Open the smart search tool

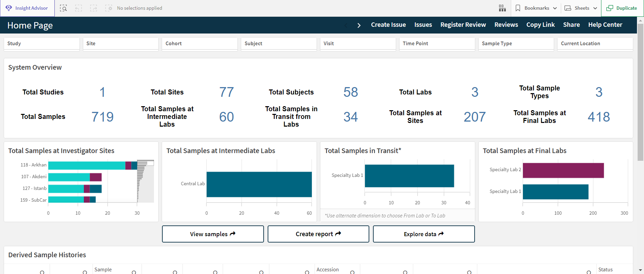pyautogui.click(x=63, y=8)
